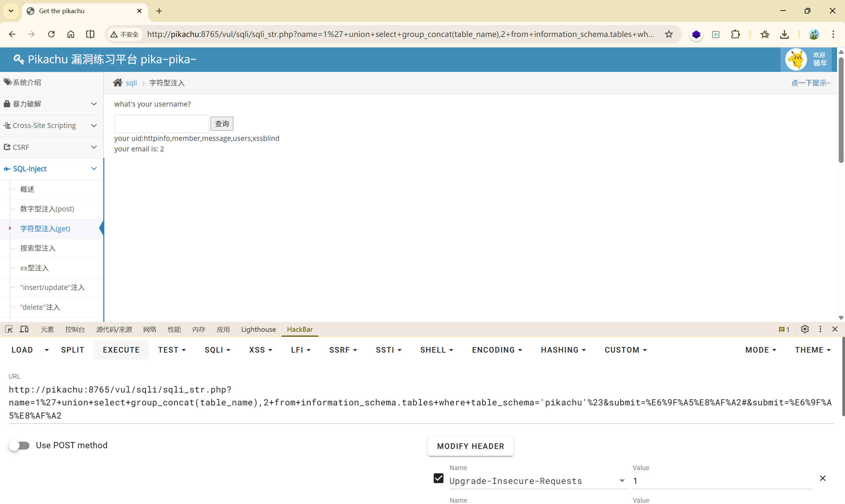This screenshot has height=504, width=845.
Task: Click the username input field
Action: coord(161,123)
